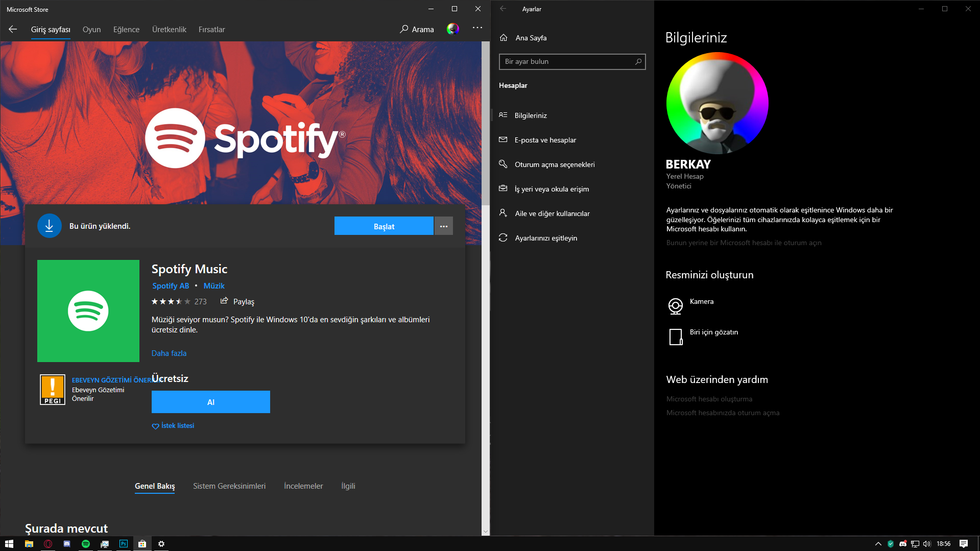Image resolution: width=980 pixels, height=551 pixels.
Task: Open E-posta ve hesaplar settings
Action: (572, 140)
